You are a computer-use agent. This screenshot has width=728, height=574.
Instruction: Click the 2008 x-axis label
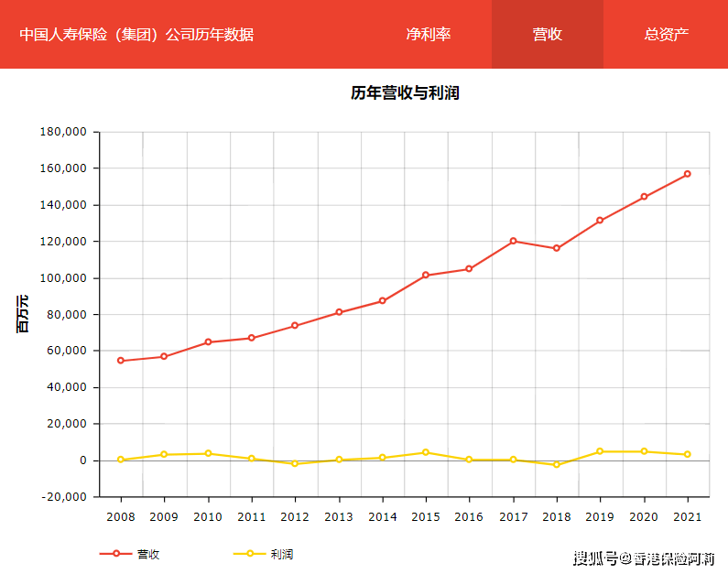pyautogui.click(x=121, y=517)
